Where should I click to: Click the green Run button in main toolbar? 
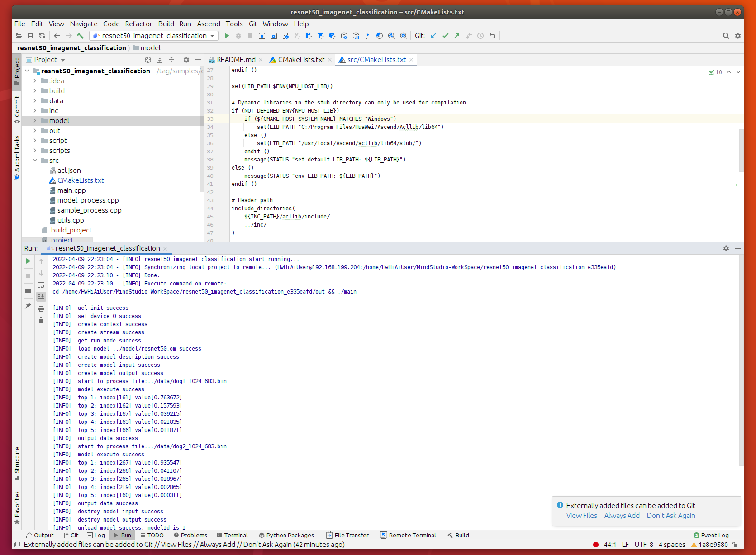coord(227,36)
